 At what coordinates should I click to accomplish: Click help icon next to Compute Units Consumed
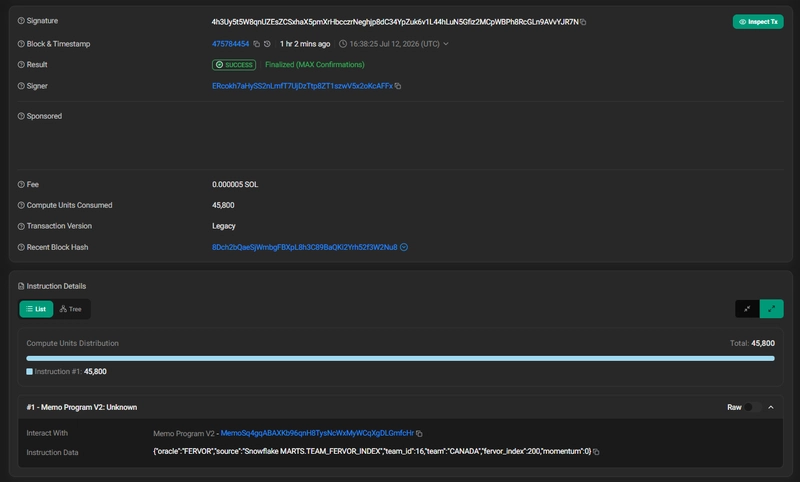(x=21, y=206)
